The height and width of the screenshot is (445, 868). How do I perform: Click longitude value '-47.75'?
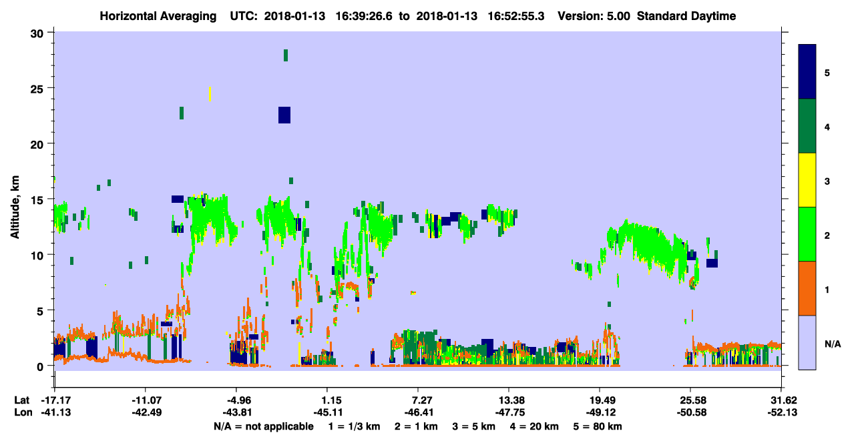pos(509,412)
